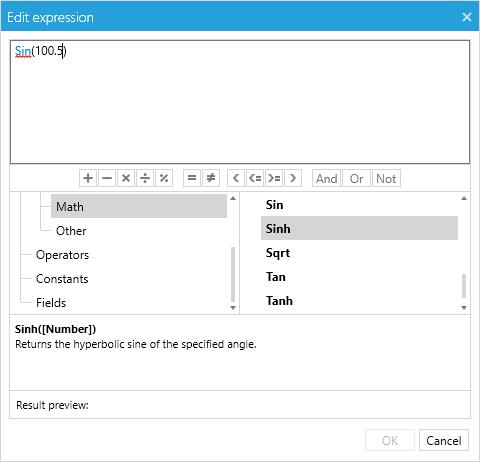Click category tree scroll down arrow
The height and width of the screenshot is (462, 480).
pyautogui.click(x=233, y=308)
